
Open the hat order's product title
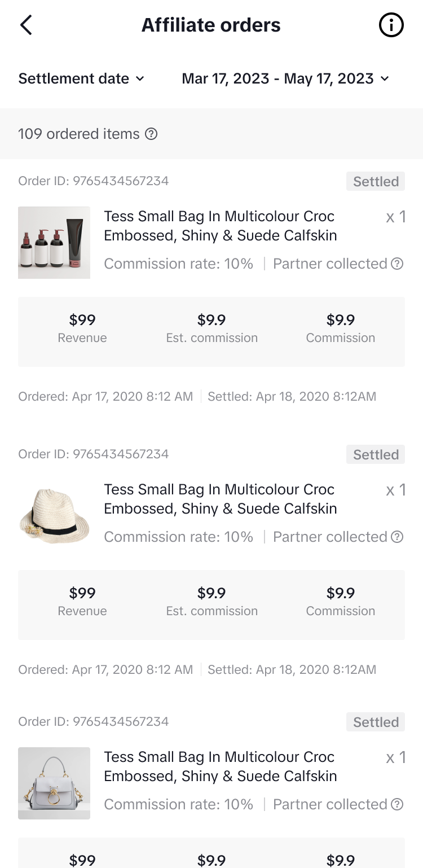pos(220,499)
